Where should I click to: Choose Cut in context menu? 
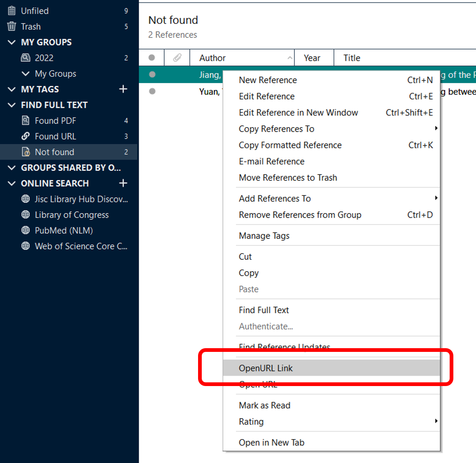[x=331, y=257]
